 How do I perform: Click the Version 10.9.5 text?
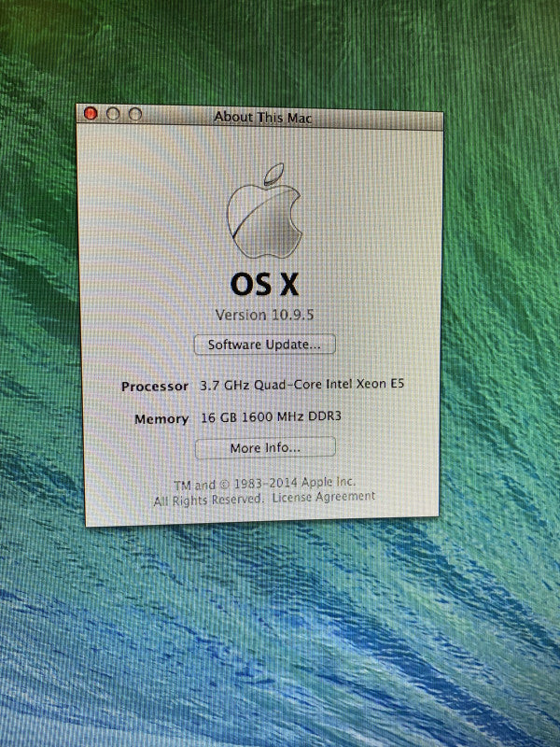[x=265, y=315]
